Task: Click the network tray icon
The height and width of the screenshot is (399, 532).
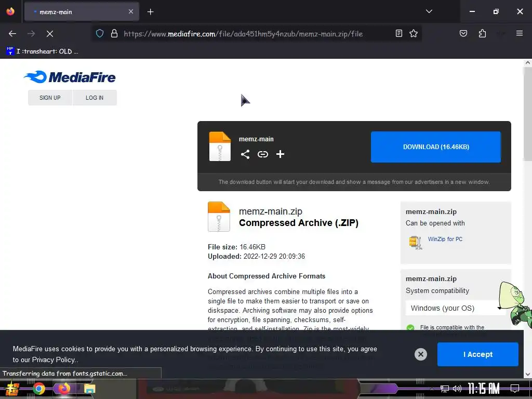Action: (445, 389)
